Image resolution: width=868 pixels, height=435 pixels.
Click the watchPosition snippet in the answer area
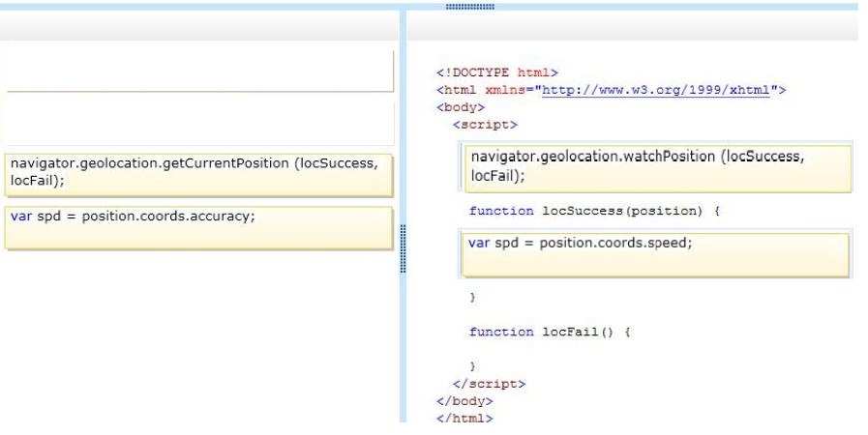(658, 168)
